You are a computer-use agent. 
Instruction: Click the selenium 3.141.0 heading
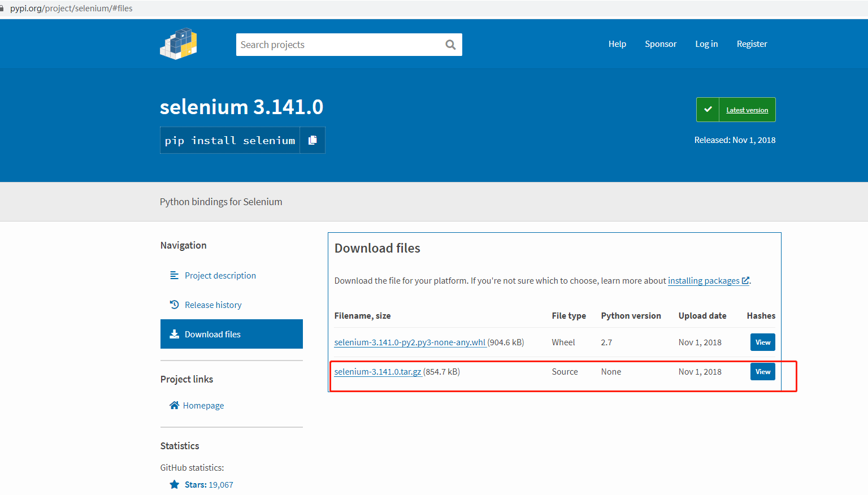tap(242, 107)
